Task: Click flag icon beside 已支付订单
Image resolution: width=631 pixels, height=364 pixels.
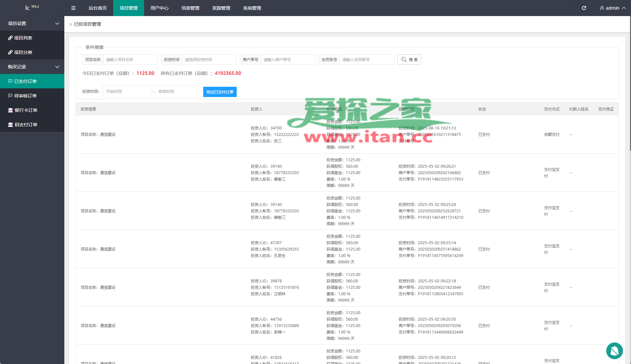Action: coord(10,81)
